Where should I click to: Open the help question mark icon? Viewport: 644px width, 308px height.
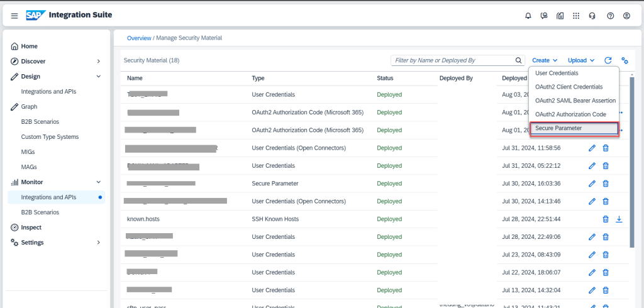click(609, 16)
